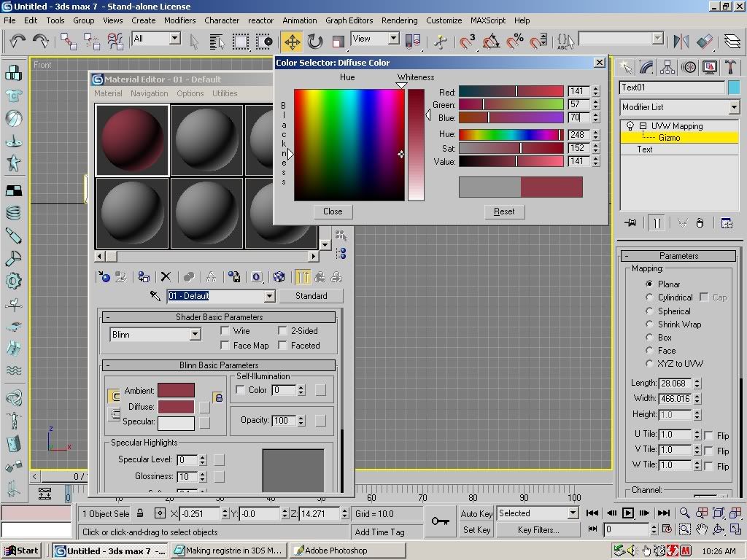Image resolution: width=747 pixels, height=560 pixels.
Task: Open Material Editor Navigation menu
Action: pos(149,93)
